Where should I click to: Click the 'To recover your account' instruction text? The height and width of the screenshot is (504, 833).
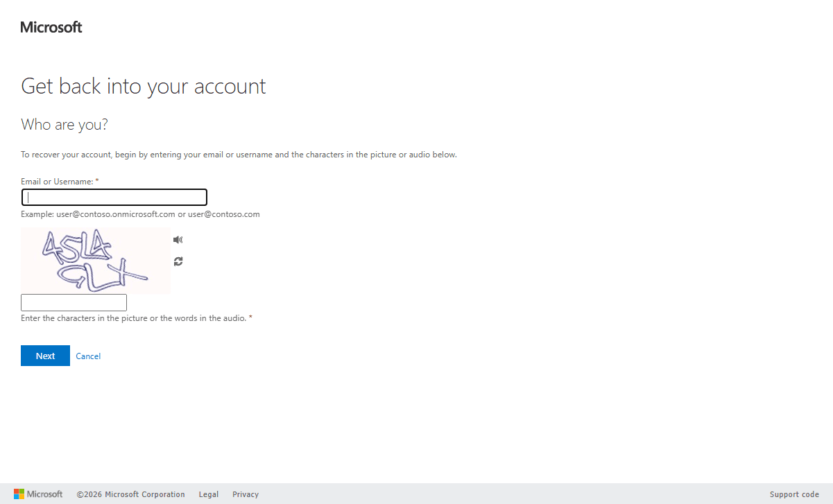tap(239, 155)
